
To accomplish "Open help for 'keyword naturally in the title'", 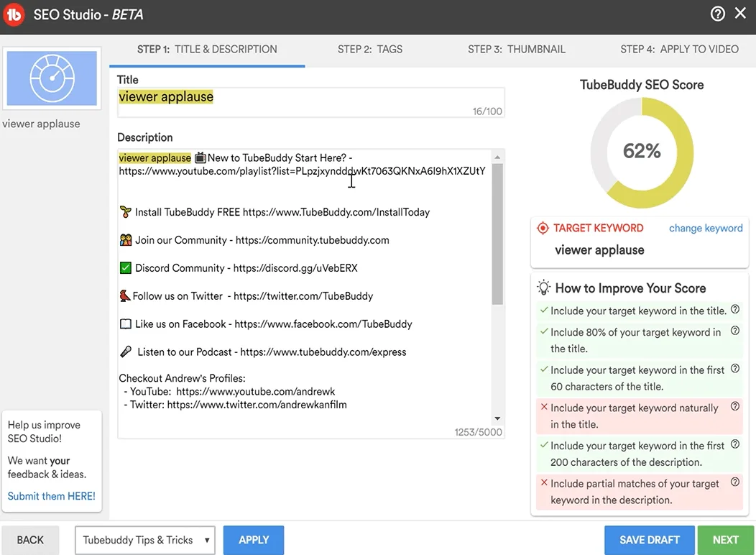I will [x=734, y=406].
